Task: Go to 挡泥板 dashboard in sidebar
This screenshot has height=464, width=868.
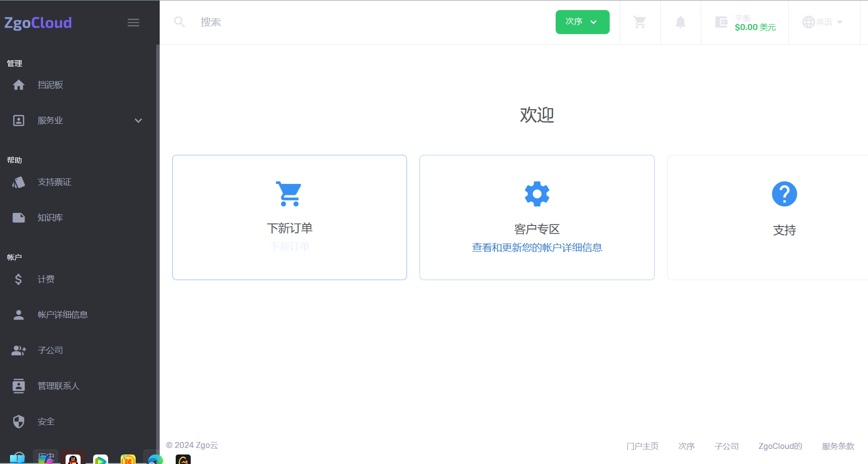Action: coord(50,85)
